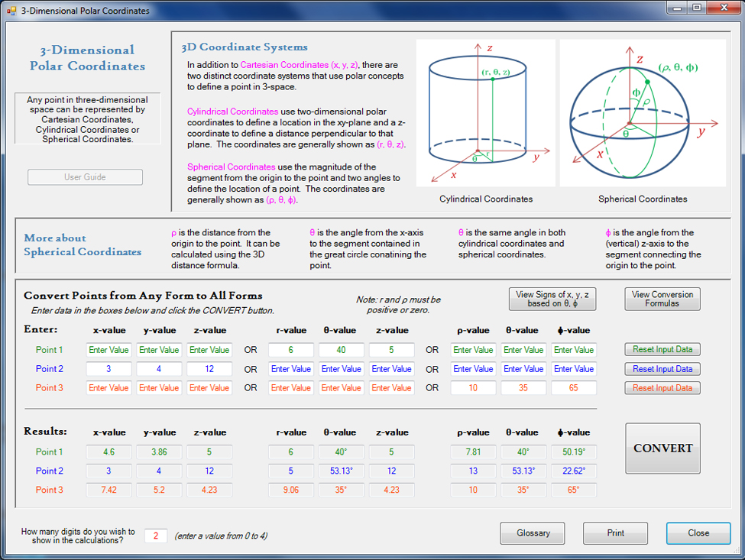
Task: Click View Signs of x, y, z button
Action: point(552,299)
